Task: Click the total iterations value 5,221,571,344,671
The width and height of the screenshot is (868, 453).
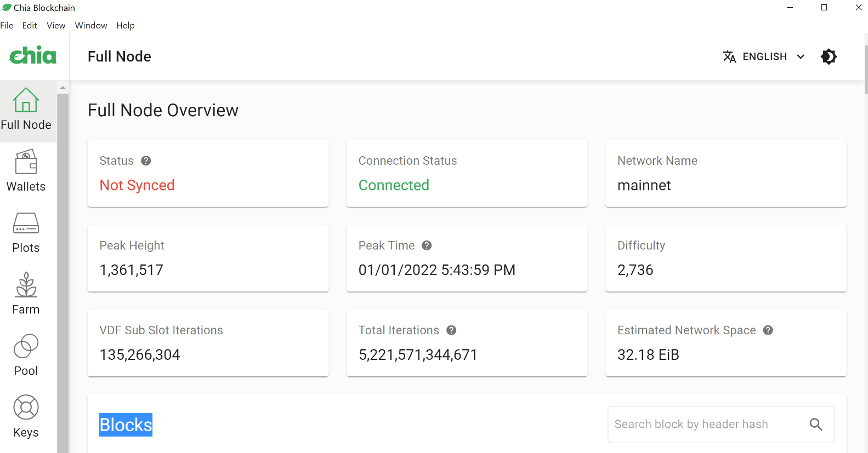Action: tap(418, 355)
